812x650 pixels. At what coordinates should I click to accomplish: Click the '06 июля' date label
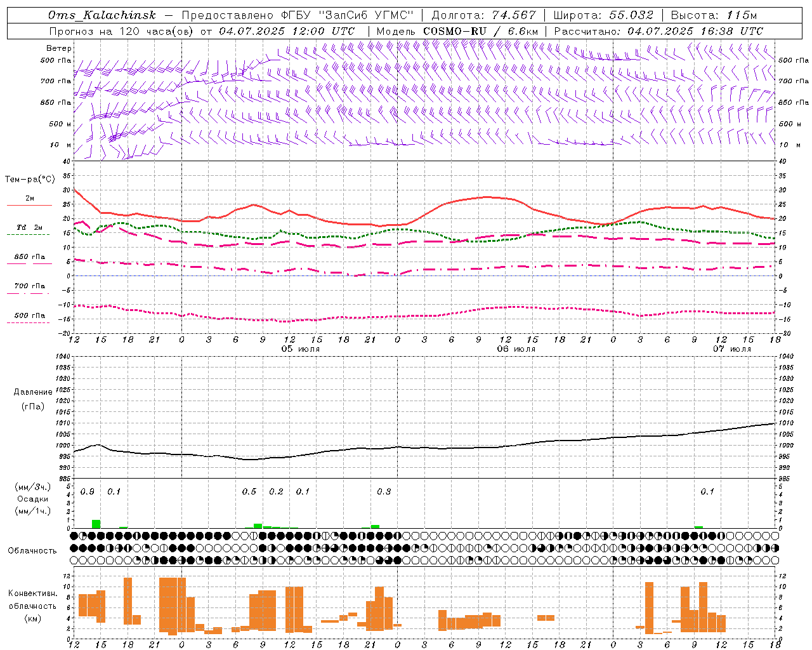pos(516,349)
